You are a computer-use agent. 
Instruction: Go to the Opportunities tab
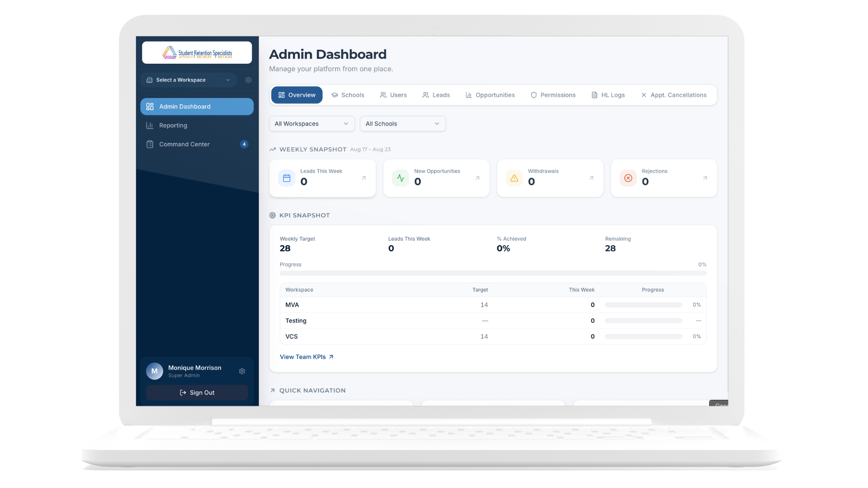tap(491, 95)
